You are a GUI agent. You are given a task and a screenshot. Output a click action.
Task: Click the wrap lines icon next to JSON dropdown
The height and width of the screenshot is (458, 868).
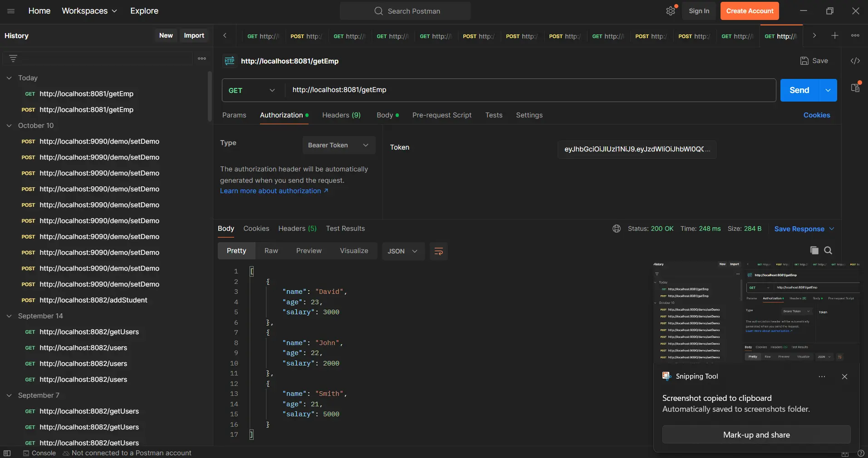pyautogui.click(x=438, y=252)
